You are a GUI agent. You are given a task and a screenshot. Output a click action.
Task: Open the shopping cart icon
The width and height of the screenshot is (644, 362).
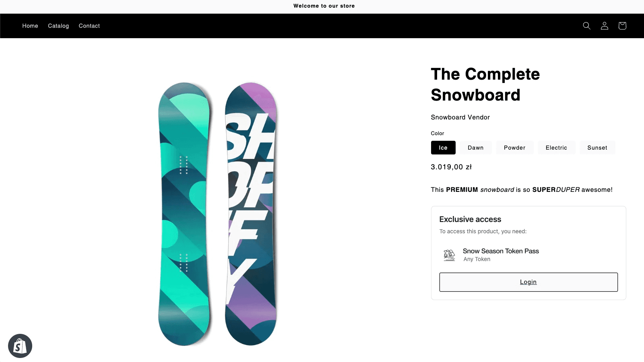pos(622,26)
